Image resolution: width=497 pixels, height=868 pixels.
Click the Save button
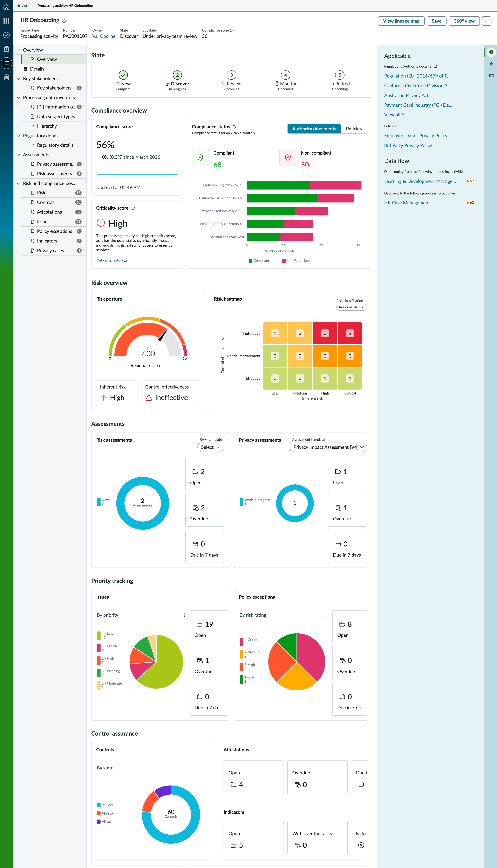click(x=436, y=21)
